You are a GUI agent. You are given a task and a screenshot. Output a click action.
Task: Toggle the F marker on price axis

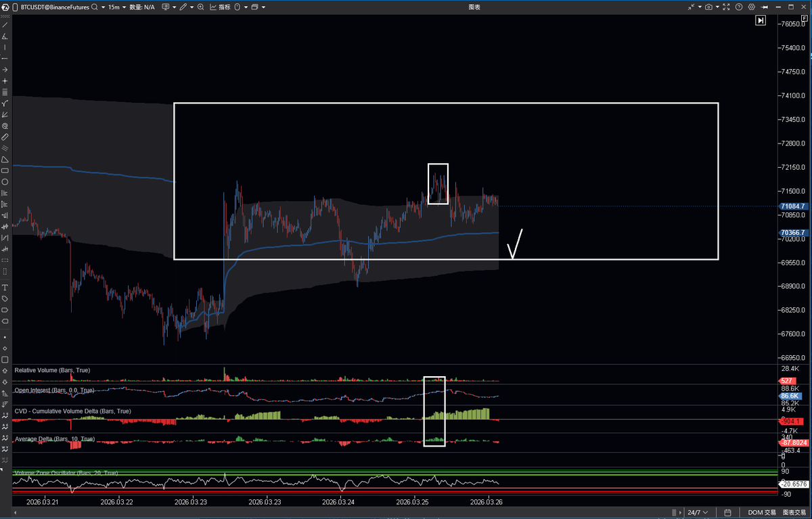(804, 18)
